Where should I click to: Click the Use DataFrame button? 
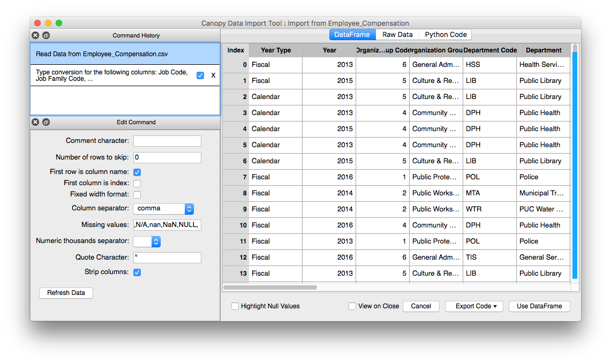click(539, 306)
